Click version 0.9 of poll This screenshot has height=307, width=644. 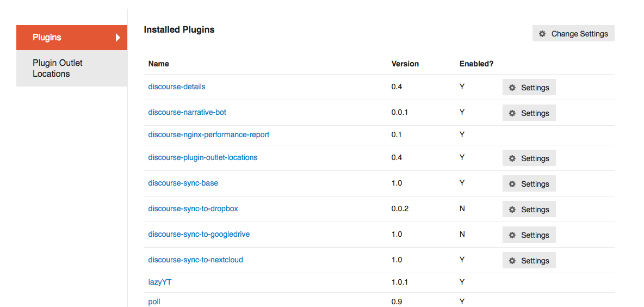pyautogui.click(x=397, y=302)
